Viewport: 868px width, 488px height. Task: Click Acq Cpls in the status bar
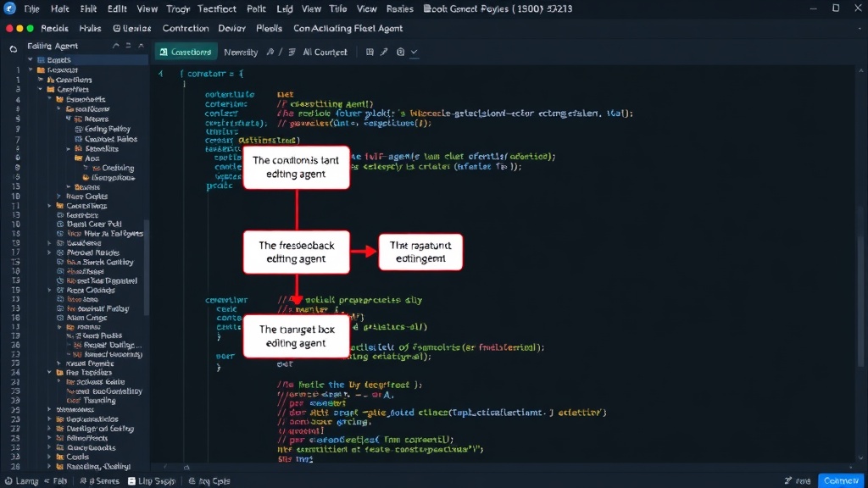point(214,481)
